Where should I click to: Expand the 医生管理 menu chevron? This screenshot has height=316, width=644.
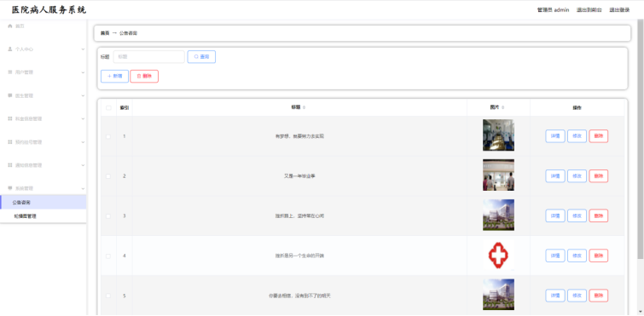click(x=83, y=95)
